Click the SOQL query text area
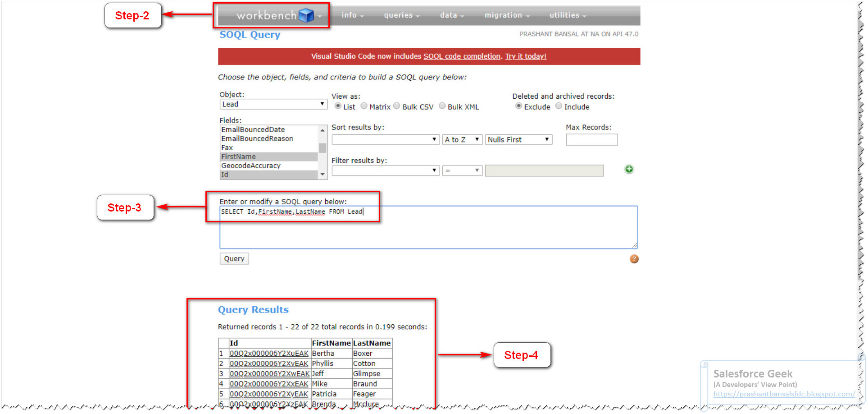This screenshot has height=414, width=868. click(x=428, y=227)
